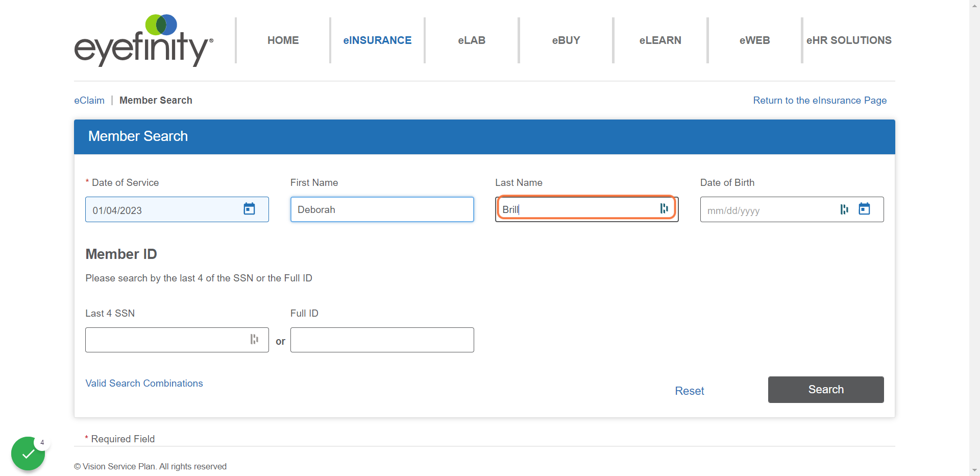This screenshot has width=980, height=476.
Task: Click the Required Field note
Action: (x=120, y=439)
